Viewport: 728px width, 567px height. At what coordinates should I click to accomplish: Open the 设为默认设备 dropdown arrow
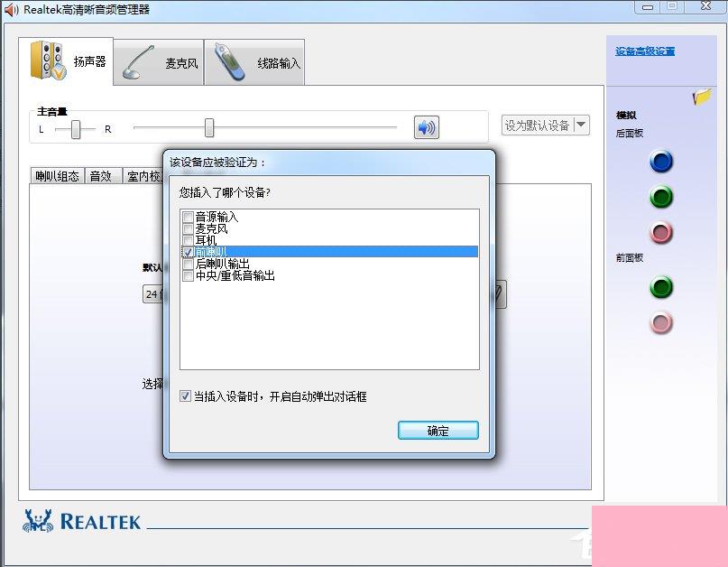[x=581, y=125]
